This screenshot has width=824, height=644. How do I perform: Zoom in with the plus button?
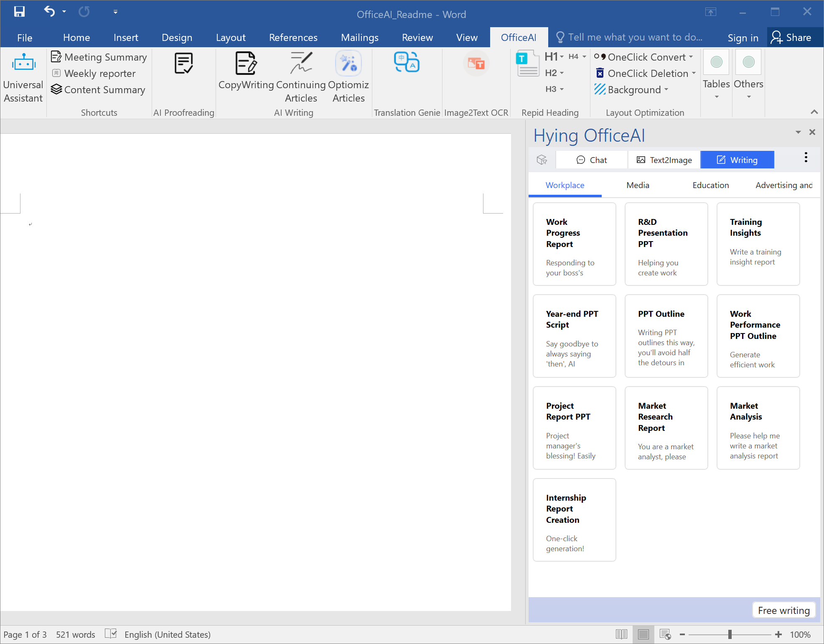778,634
